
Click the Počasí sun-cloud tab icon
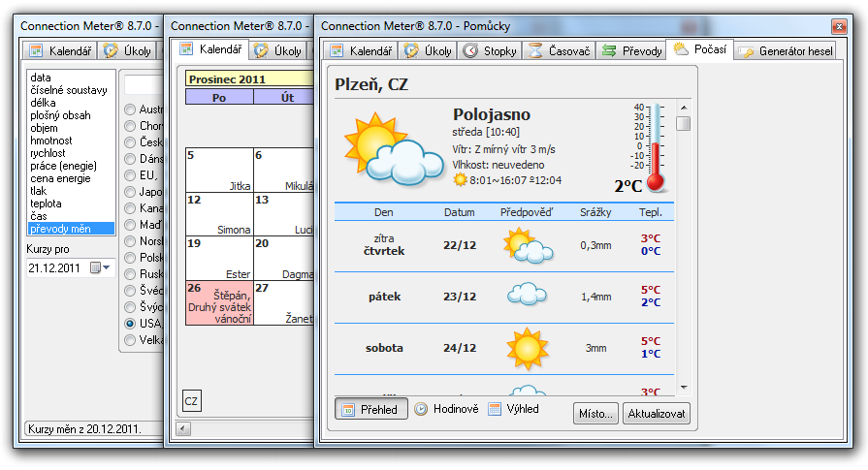pyautogui.click(x=680, y=48)
